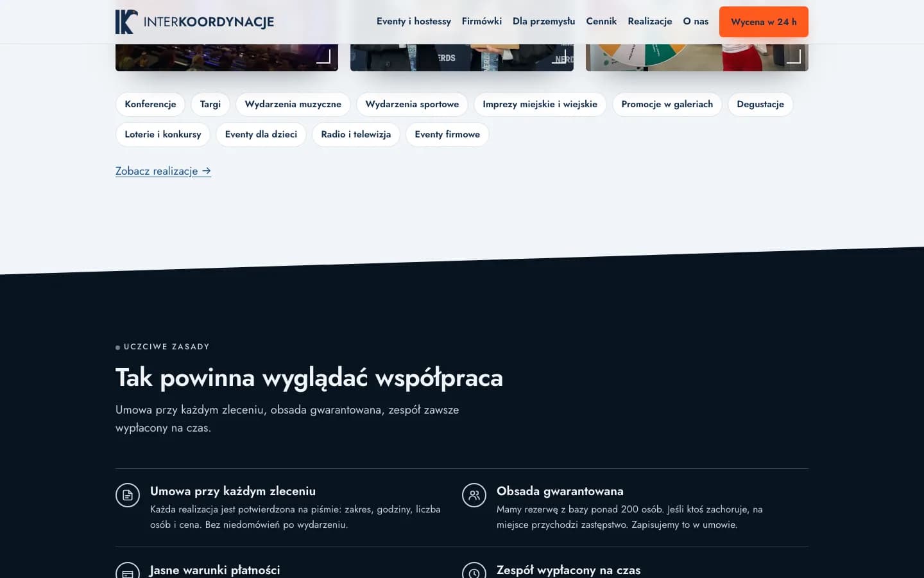The image size is (924, 578).
Task: Pick the Imprezy miejskie i wiejskie tag
Action: 540,104
